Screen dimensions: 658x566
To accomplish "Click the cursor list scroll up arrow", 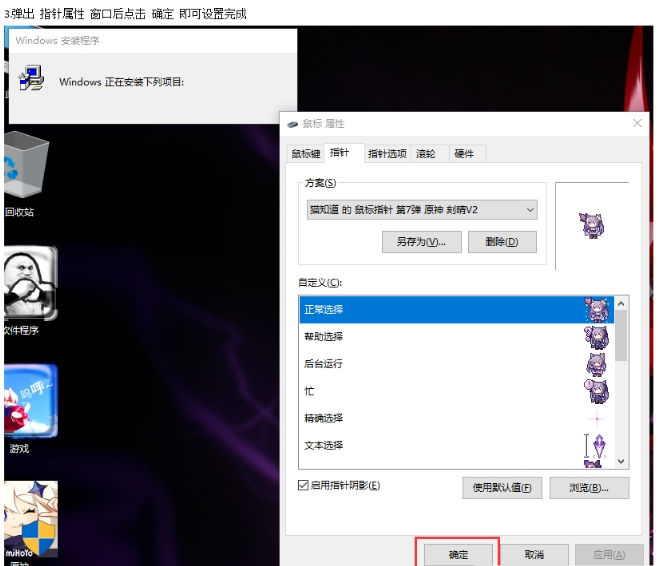I will pyautogui.click(x=621, y=303).
